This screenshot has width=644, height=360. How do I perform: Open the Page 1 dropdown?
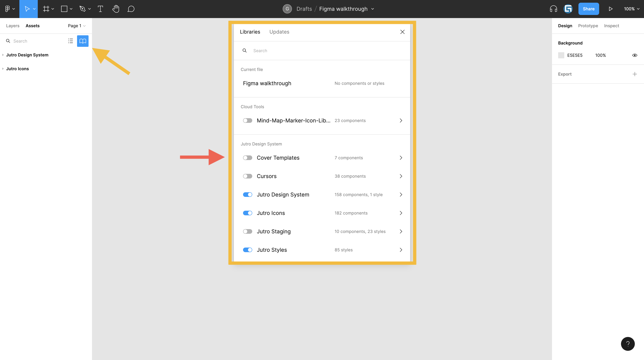pyautogui.click(x=77, y=26)
